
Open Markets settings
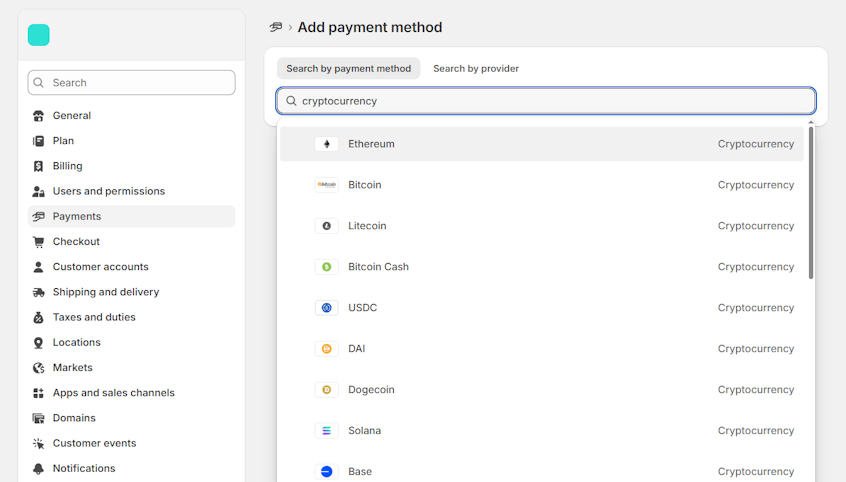pos(132,368)
